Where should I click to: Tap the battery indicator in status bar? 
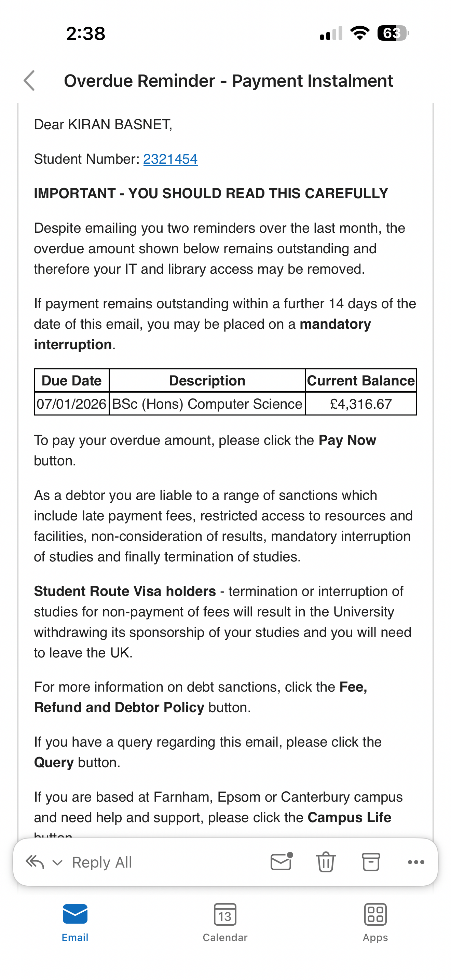pyautogui.click(x=393, y=33)
